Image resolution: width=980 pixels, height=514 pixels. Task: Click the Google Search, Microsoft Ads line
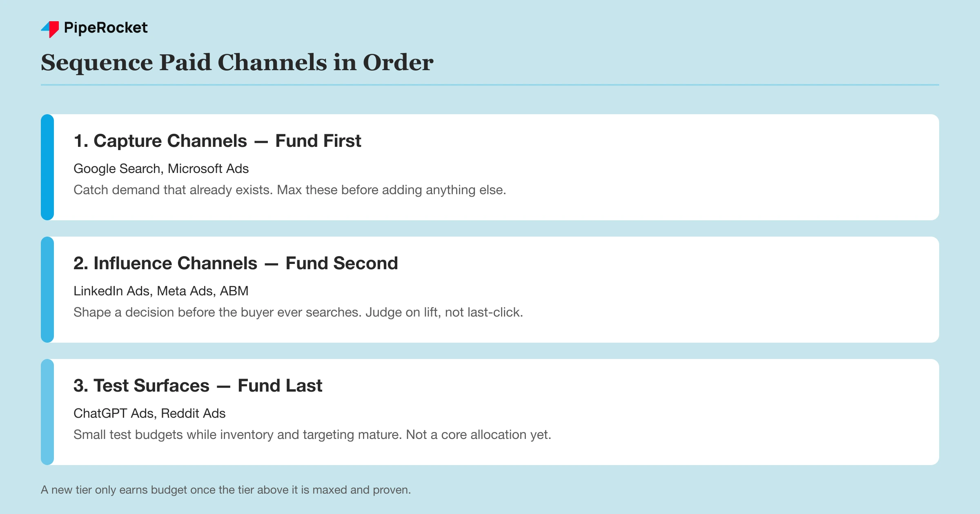[x=161, y=168]
